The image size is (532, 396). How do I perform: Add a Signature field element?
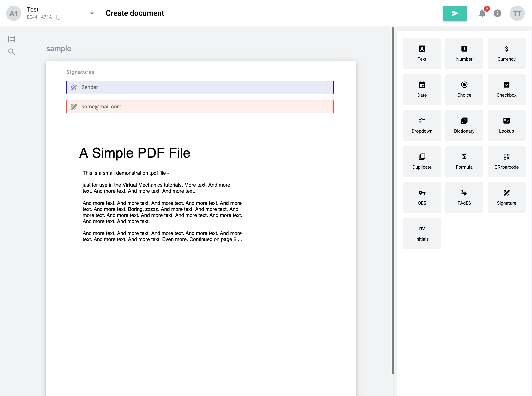point(506,197)
